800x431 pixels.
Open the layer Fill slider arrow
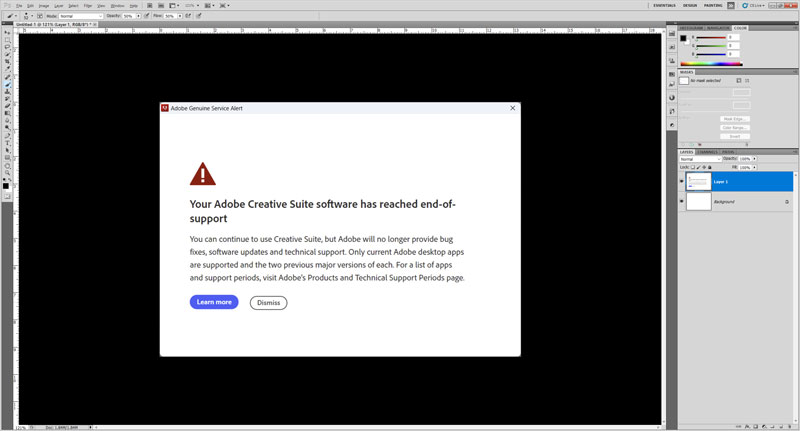755,167
